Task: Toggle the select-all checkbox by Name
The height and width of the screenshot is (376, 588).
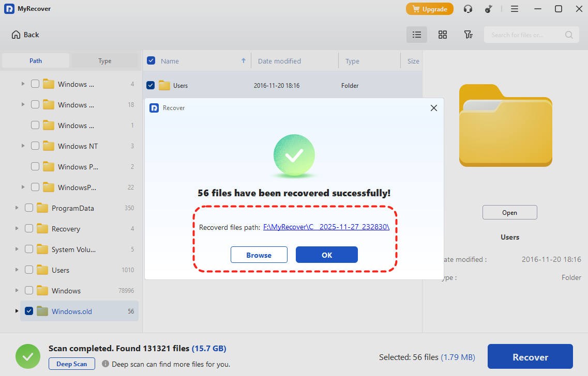Action: click(151, 60)
